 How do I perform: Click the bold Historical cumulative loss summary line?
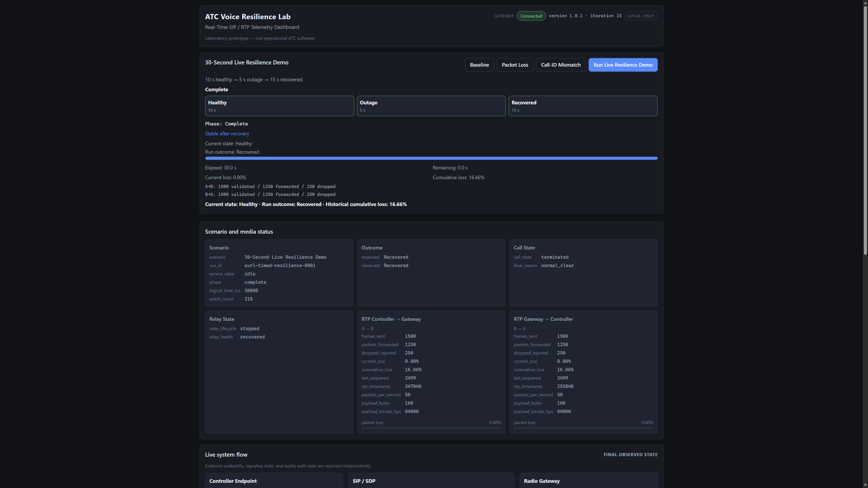306,204
